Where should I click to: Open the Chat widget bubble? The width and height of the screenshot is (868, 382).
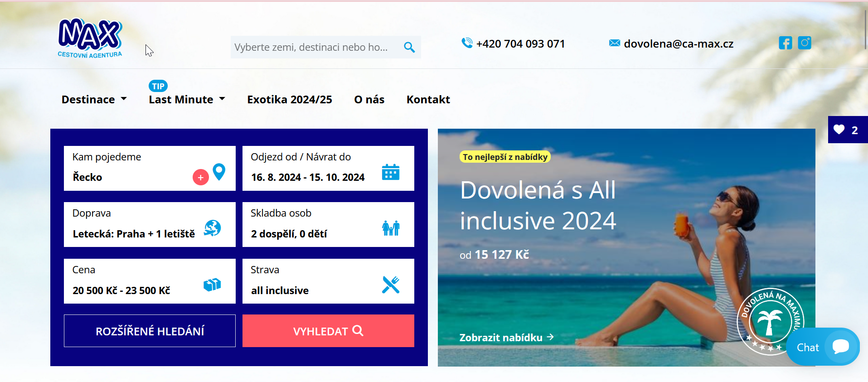tap(823, 347)
